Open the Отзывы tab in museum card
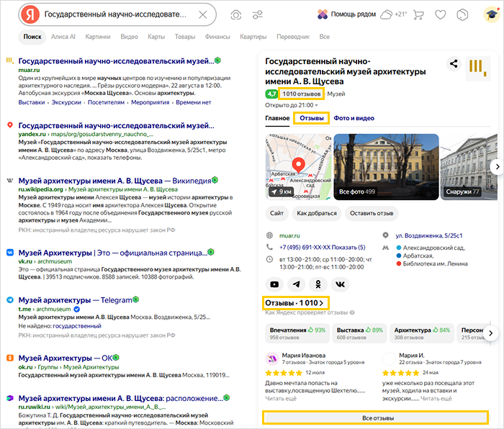This screenshot has width=504, height=429. click(x=312, y=118)
